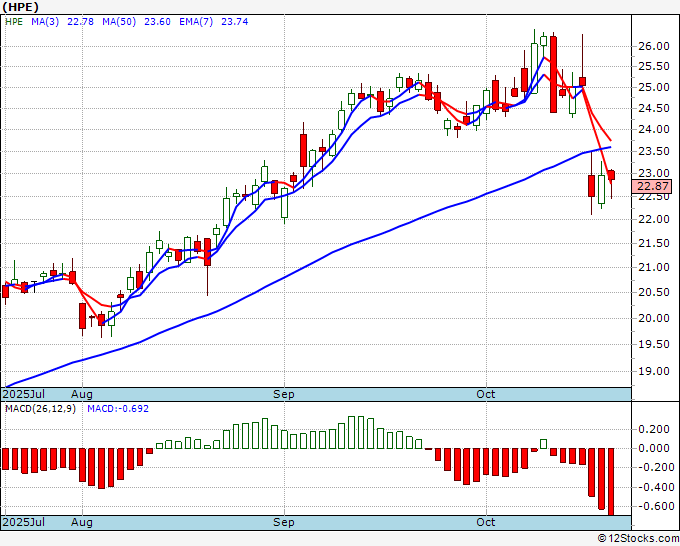
Task: Click the MACD:-0.692 value readout
Action: pos(118,409)
